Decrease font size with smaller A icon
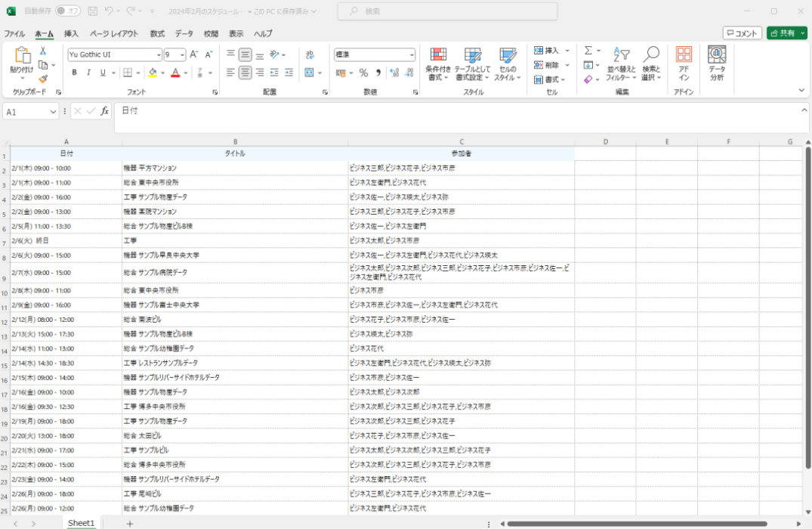812x529 pixels. [x=208, y=54]
